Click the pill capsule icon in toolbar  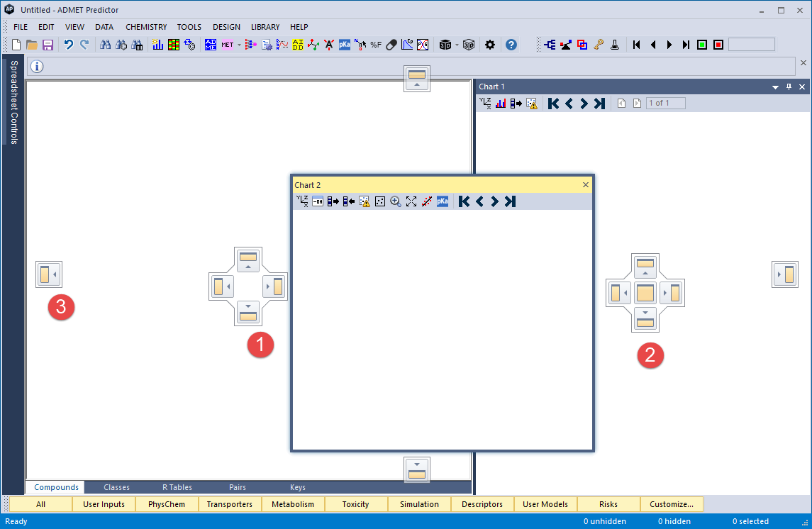391,45
